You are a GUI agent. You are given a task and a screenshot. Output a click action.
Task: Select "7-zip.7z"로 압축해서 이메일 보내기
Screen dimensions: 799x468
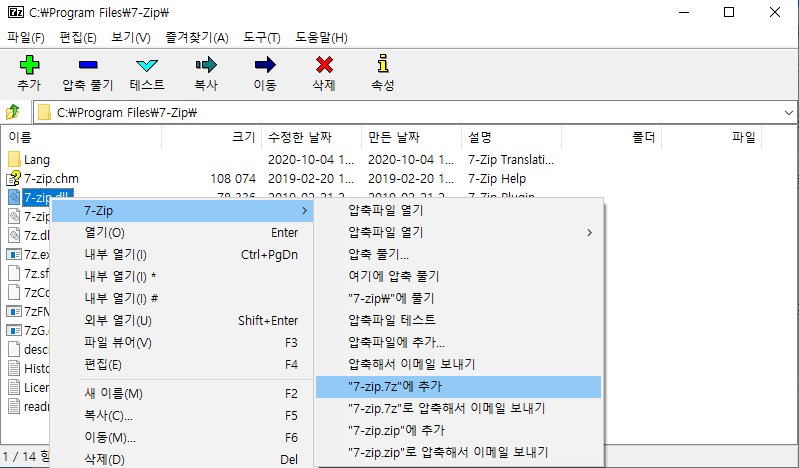coord(459,408)
